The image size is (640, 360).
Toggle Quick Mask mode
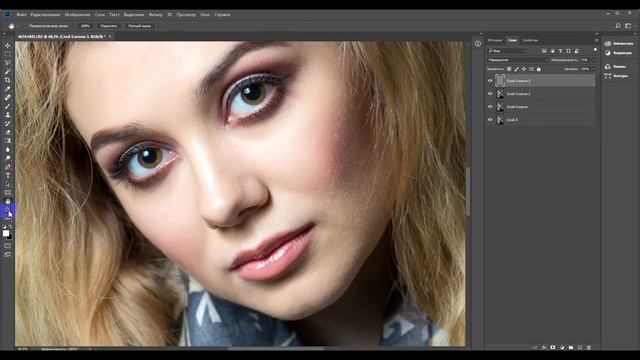tap(7, 246)
